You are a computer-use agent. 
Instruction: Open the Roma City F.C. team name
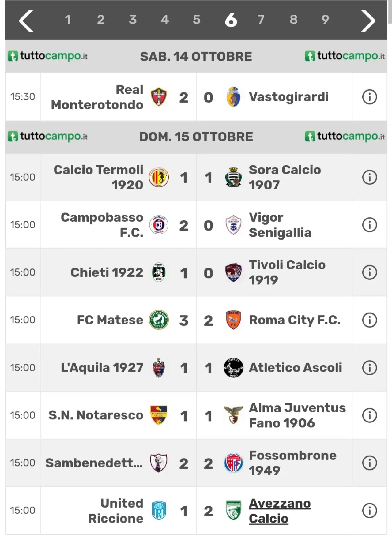click(x=295, y=320)
